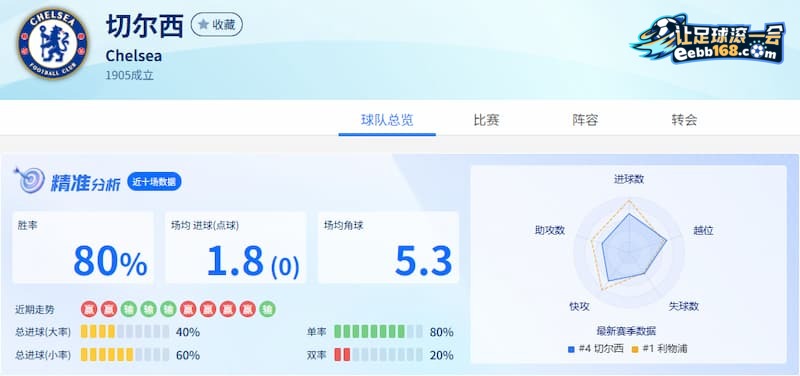Click the 进球数 radar axis label
Viewport: 800px width, 376px height.
point(629,180)
